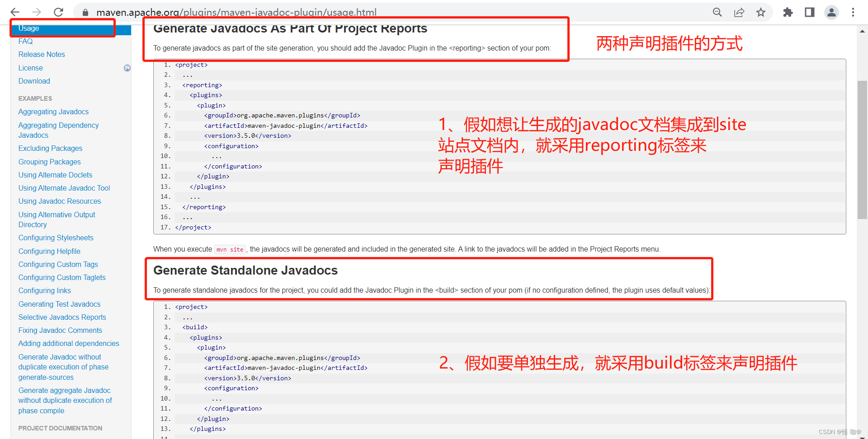
Task: Open the browser three-dot menu
Action: coord(853,12)
